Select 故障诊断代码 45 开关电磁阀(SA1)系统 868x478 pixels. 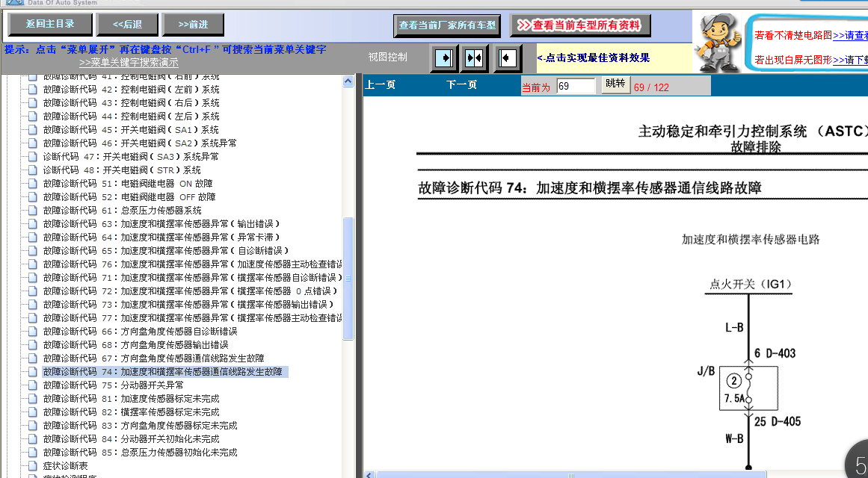pos(131,130)
